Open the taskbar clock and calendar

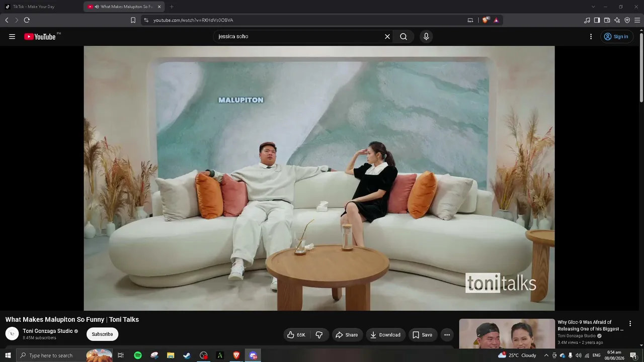(614, 355)
